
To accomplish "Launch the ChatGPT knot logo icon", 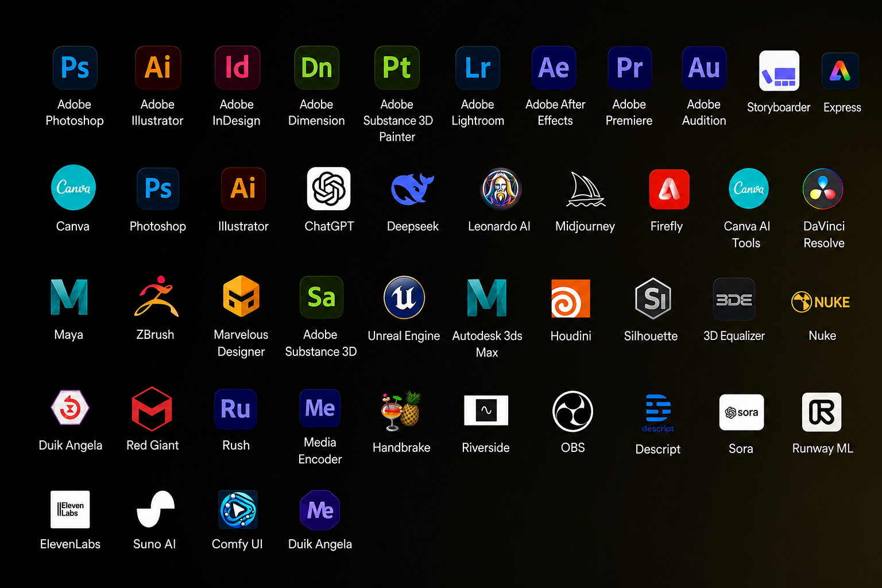I will click(329, 188).
